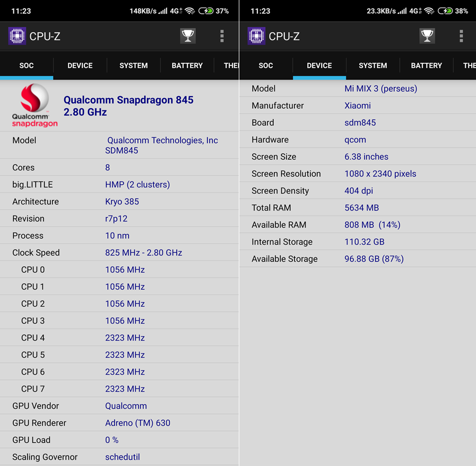
Task: Tap the sdm845 board value
Action: [360, 123]
